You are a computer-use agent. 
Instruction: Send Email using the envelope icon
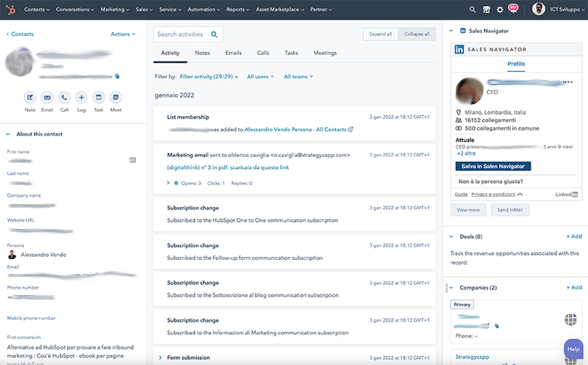[x=47, y=98]
